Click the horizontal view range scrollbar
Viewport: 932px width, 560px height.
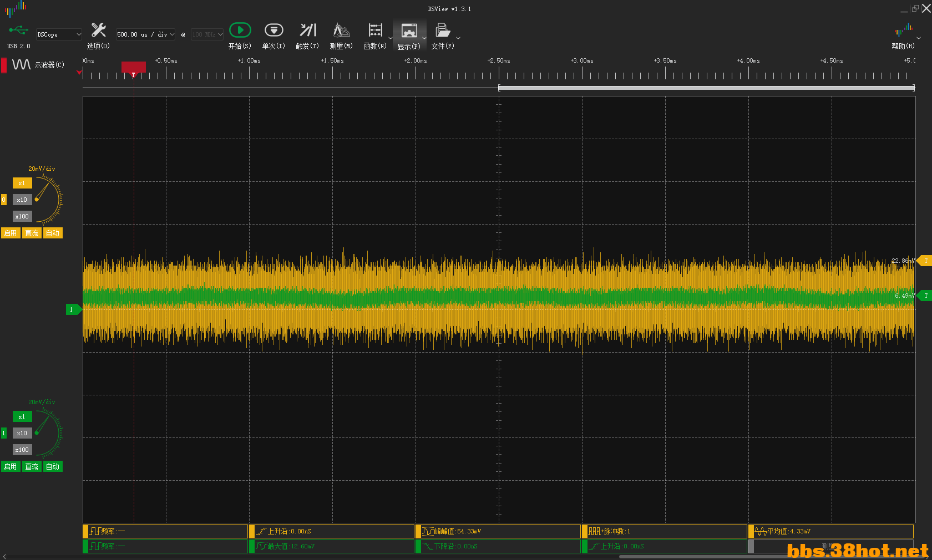point(706,88)
